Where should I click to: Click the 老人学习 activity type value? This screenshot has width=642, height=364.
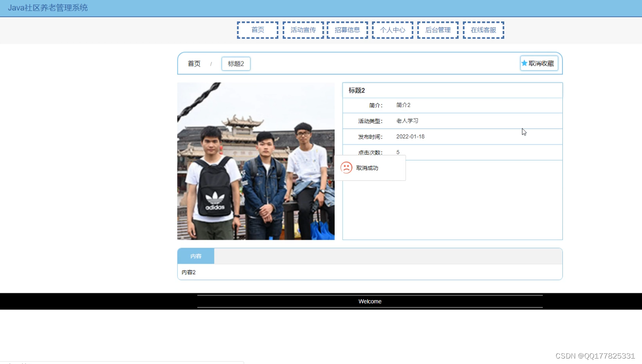click(407, 121)
